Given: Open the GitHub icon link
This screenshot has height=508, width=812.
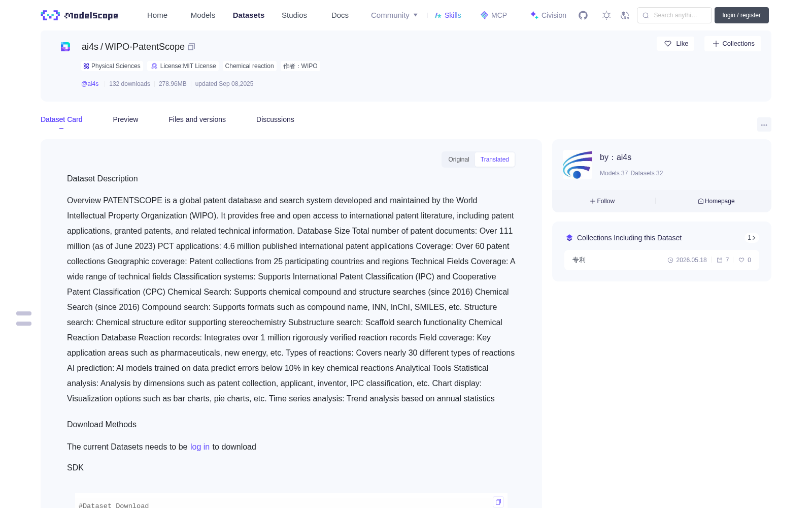Looking at the screenshot, I should coord(583,15).
